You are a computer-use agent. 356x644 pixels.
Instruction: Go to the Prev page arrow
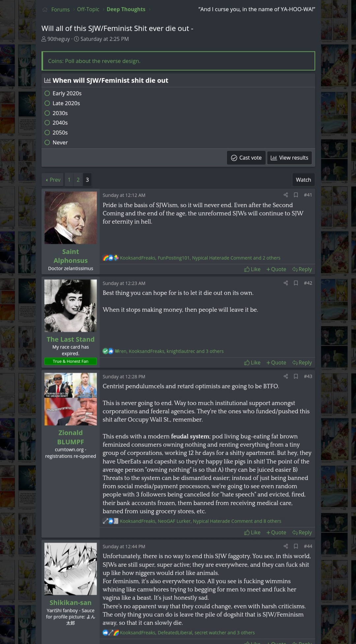(x=53, y=180)
